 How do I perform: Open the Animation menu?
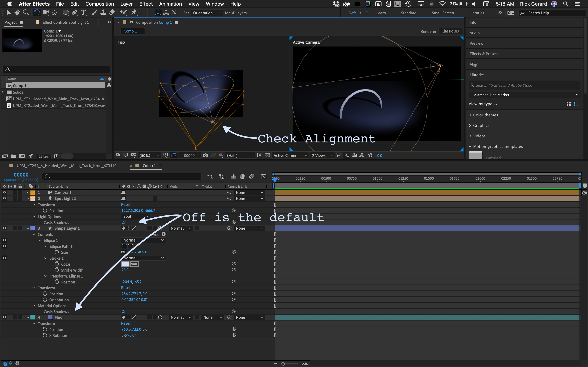coord(170,4)
